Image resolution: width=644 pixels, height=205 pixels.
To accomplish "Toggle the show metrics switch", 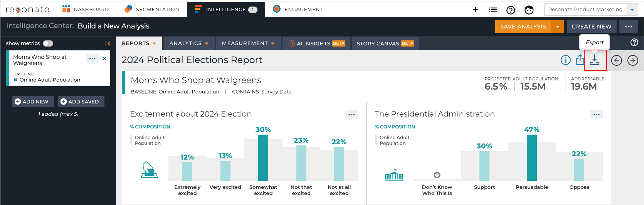I will 48,43.
